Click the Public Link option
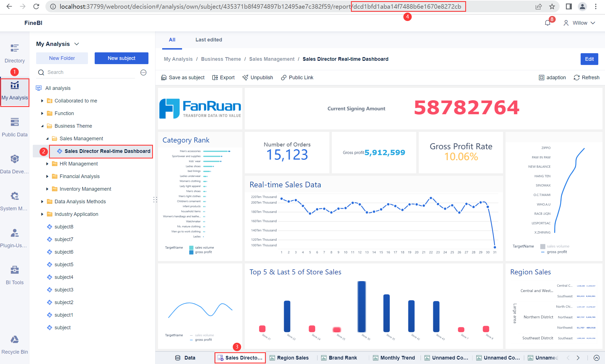Screen dimensions: 605x364 [x=297, y=77]
